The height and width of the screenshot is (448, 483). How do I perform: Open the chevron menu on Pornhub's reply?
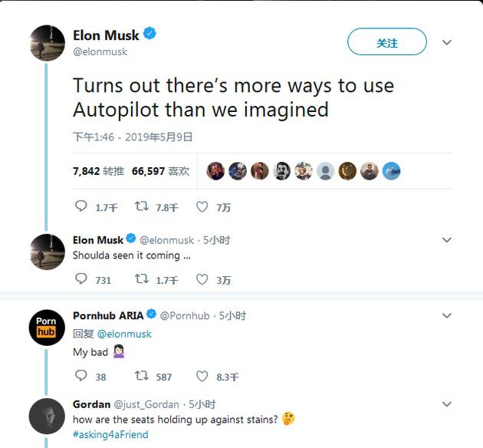pyautogui.click(x=447, y=315)
